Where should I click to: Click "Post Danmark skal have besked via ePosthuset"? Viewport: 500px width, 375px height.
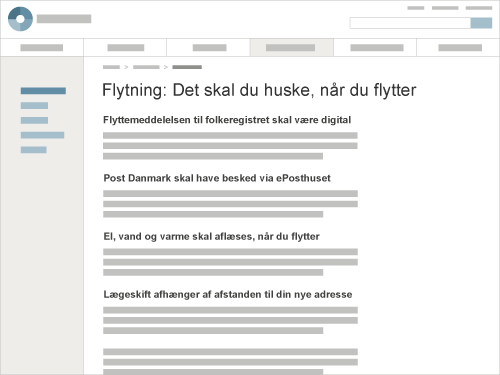coord(217,178)
